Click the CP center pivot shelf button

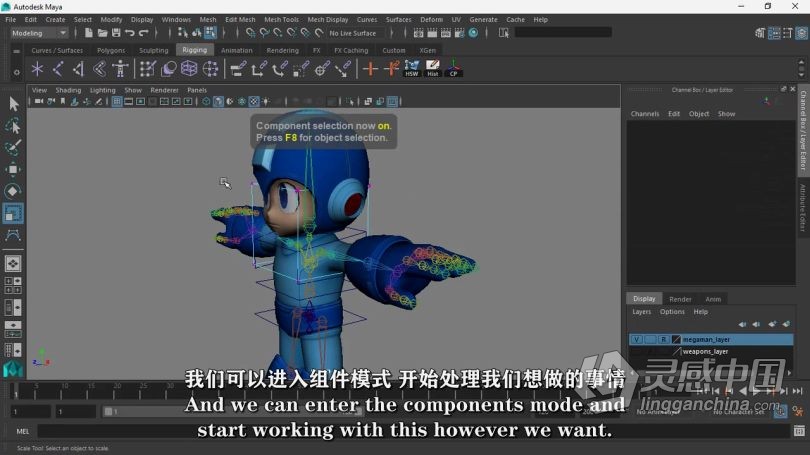coord(454,69)
